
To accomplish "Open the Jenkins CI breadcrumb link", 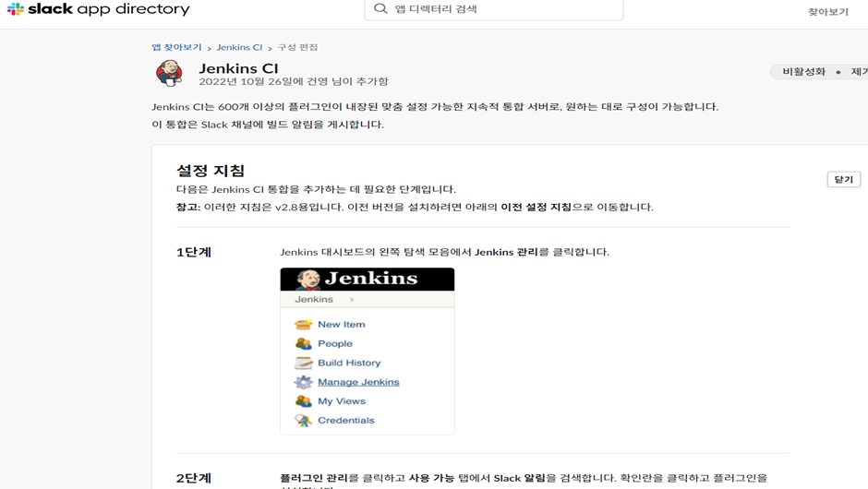I will [239, 48].
